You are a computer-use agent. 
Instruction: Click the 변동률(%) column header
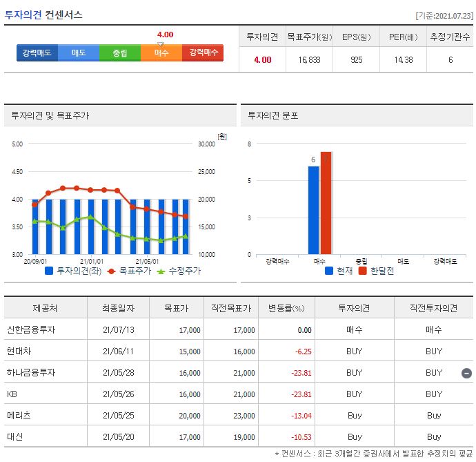pos(286,308)
